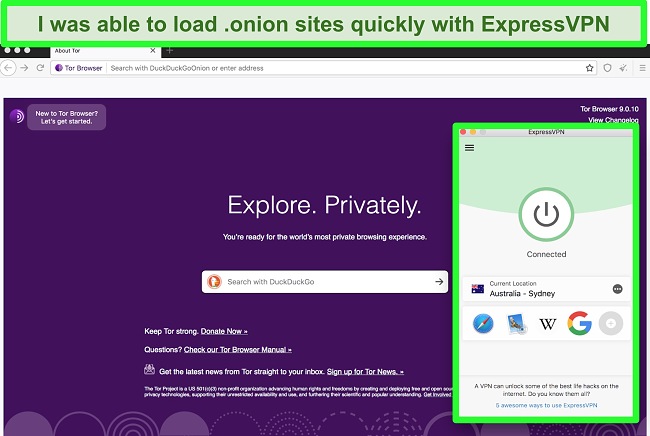Screen dimensions: 650x436
Task: Open the Tor Browser hamburger menu
Action: [x=643, y=68]
